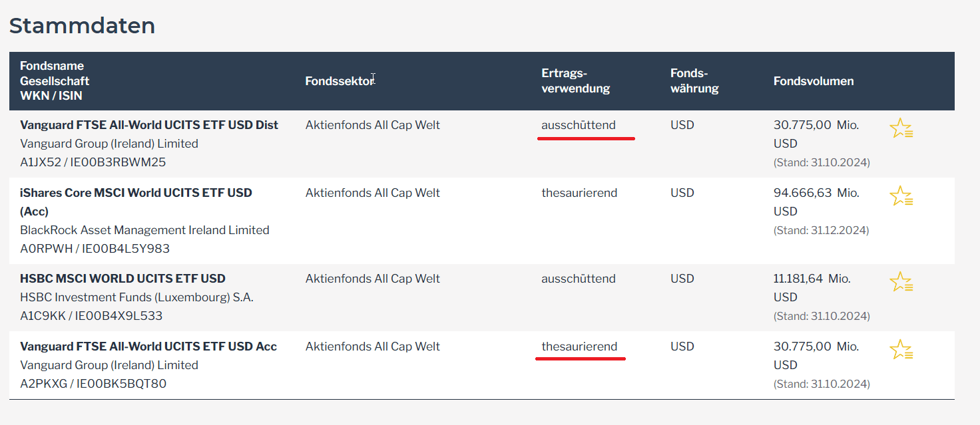
Task: Click the Fondsvolumen column header
Action: tap(814, 81)
